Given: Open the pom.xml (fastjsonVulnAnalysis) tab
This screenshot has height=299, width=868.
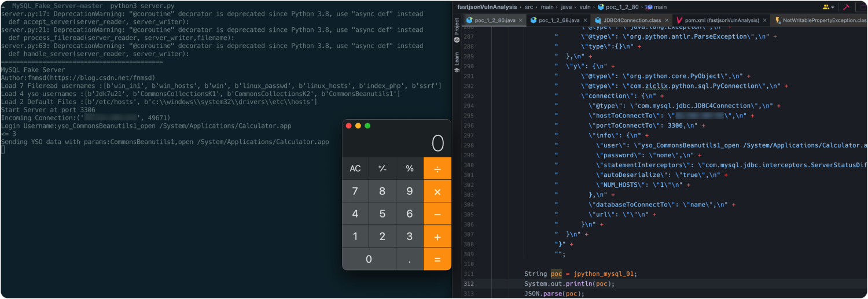Looking at the screenshot, I should click(x=722, y=20).
